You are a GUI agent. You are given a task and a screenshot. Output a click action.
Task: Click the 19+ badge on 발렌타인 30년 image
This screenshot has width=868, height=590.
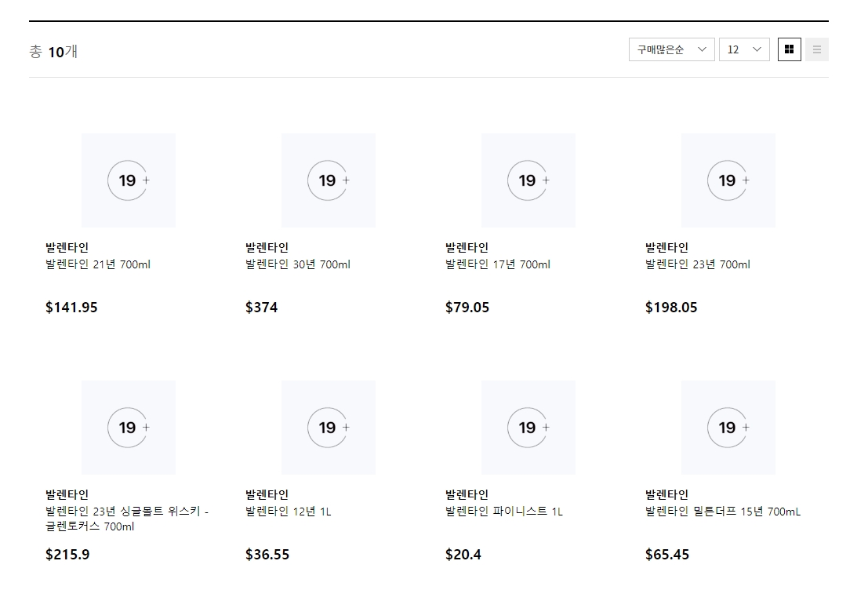[328, 180]
